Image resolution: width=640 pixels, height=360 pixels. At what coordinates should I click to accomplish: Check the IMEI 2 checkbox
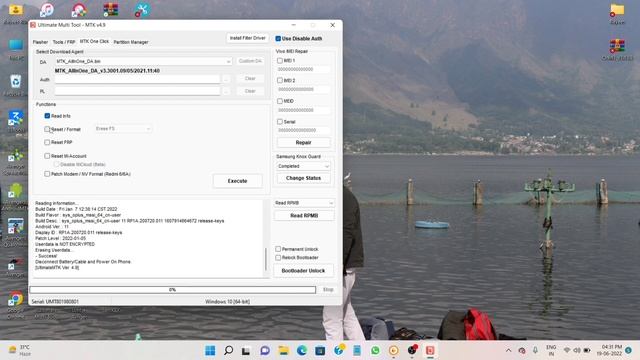[x=280, y=80]
